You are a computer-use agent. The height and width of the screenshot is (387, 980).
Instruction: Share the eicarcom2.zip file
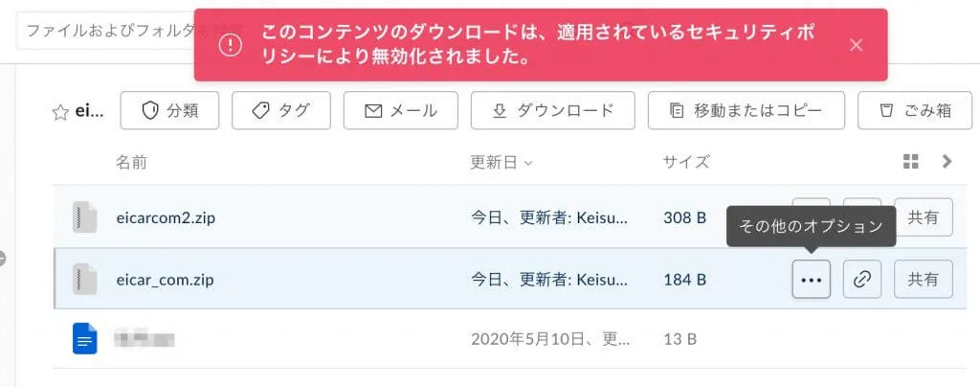coord(923,217)
